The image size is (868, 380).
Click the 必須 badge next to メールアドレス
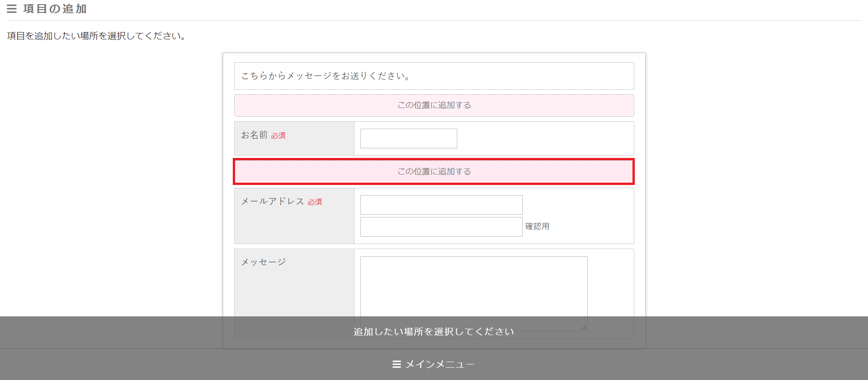click(x=315, y=202)
